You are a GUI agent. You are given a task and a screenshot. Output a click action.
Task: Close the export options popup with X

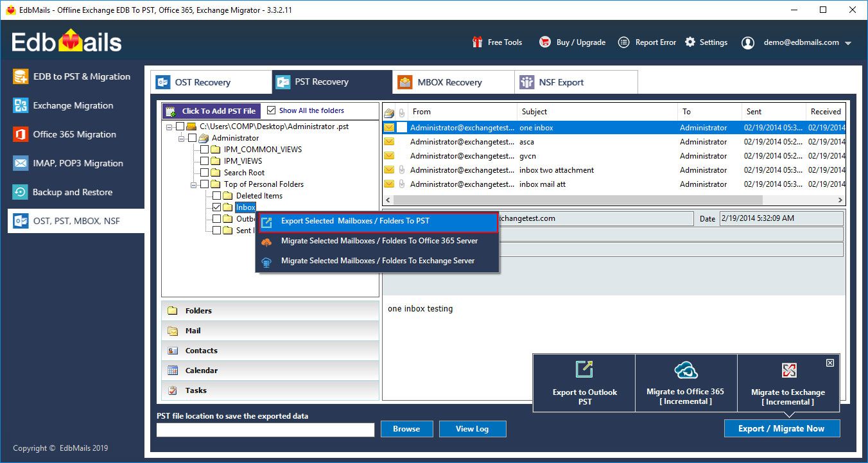point(830,363)
